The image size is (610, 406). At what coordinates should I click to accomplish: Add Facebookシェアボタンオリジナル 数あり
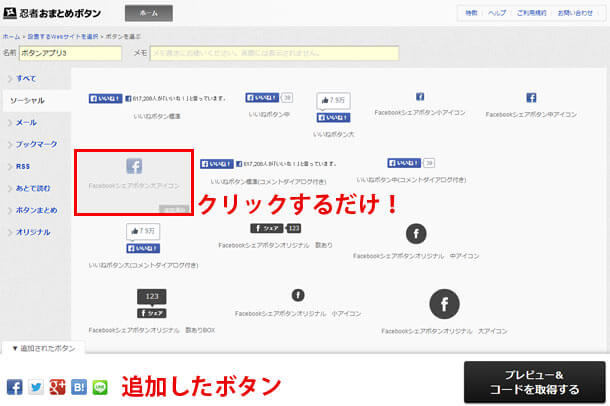coord(275,236)
